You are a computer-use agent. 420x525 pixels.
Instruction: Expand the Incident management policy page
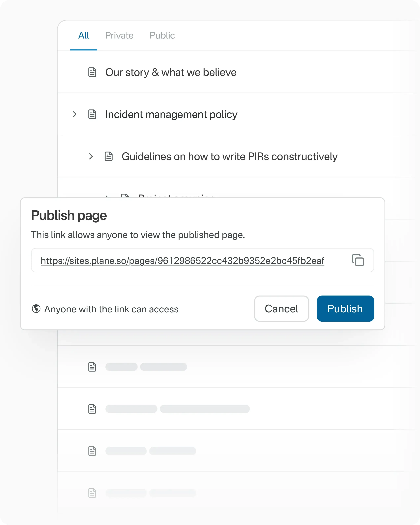[74, 114]
